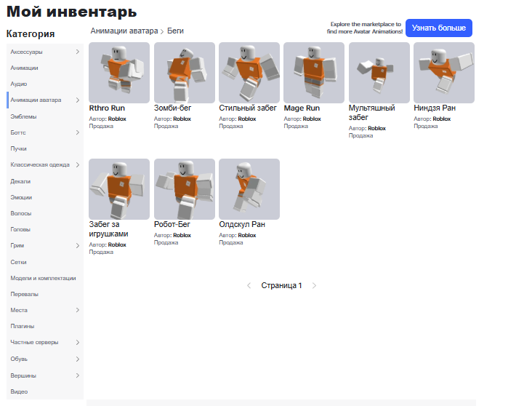Expand the Грим category arrow
Viewport: 532px width, 406px height.
(x=77, y=246)
